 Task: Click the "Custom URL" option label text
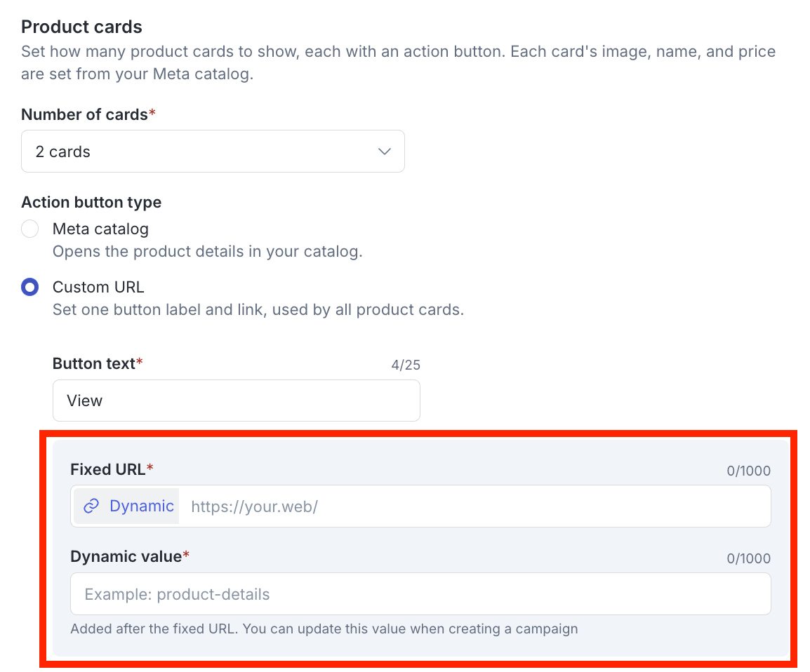pos(98,287)
